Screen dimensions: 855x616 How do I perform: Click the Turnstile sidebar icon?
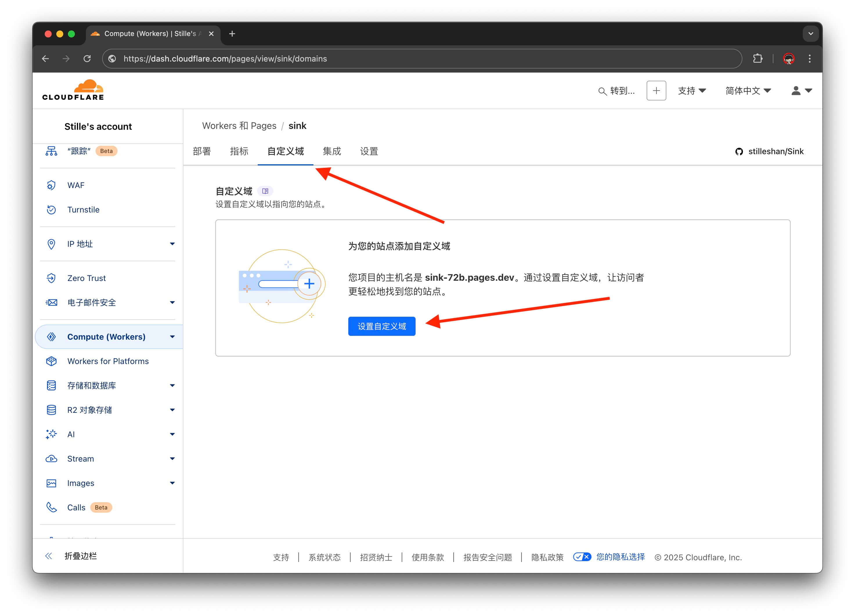tap(51, 210)
